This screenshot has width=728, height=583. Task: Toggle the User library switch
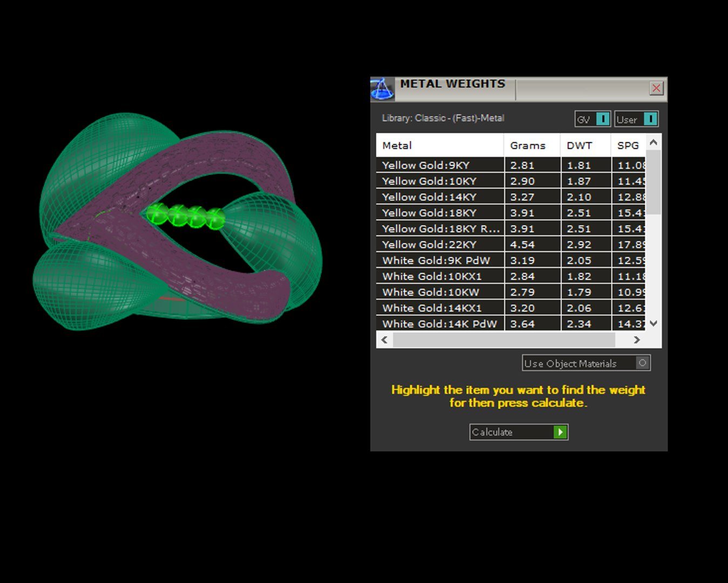(636, 119)
